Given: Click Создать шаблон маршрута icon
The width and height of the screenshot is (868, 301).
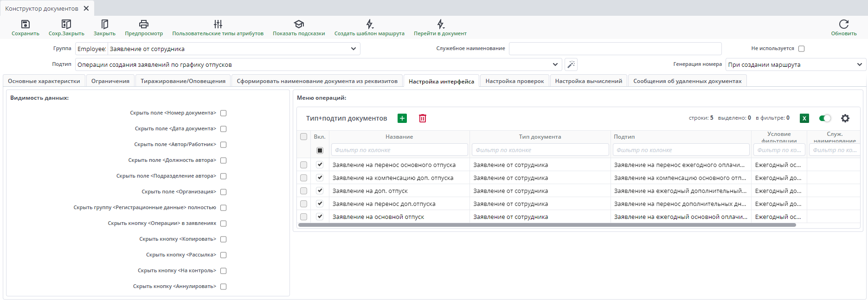Looking at the screenshot, I should point(369,24).
